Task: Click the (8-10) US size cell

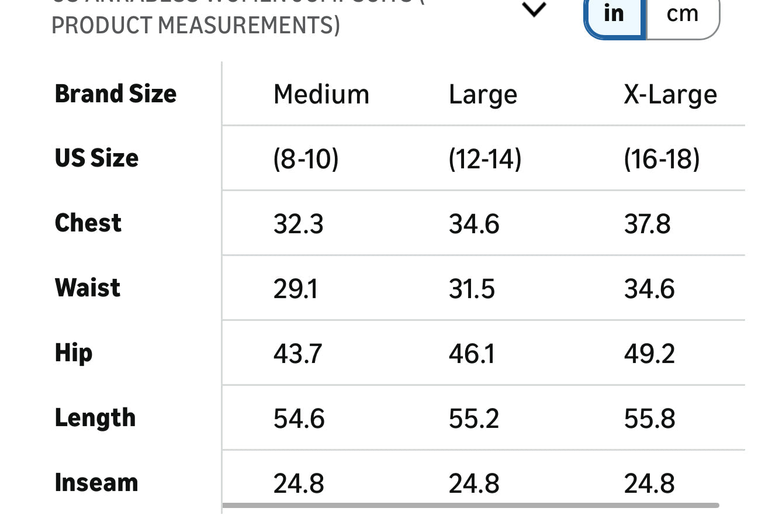Action: tap(306, 159)
